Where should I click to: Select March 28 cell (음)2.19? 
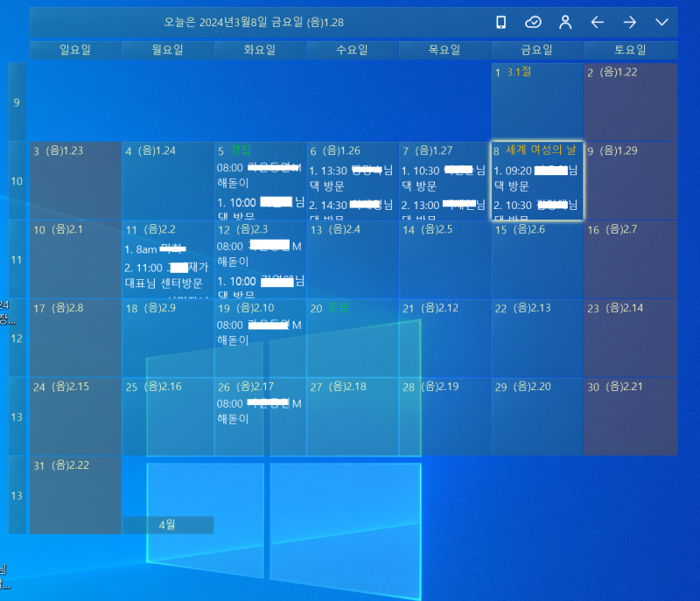[x=444, y=416]
